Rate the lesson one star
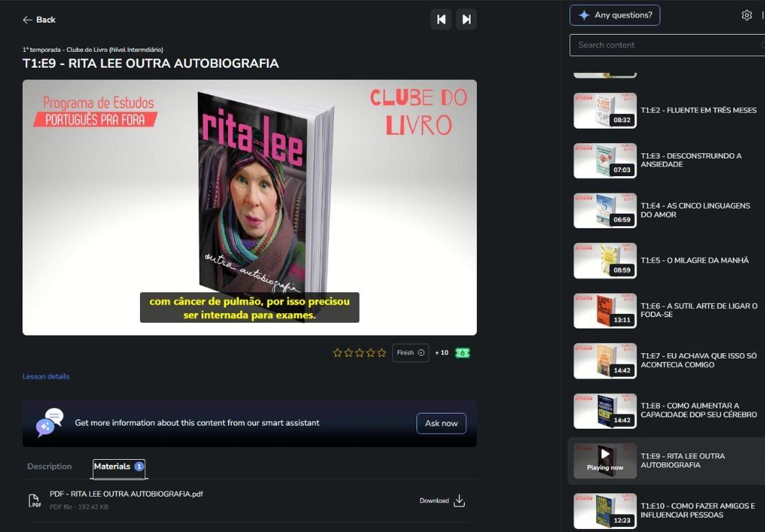The width and height of the screenshot is (765, 532). point(337,353)
